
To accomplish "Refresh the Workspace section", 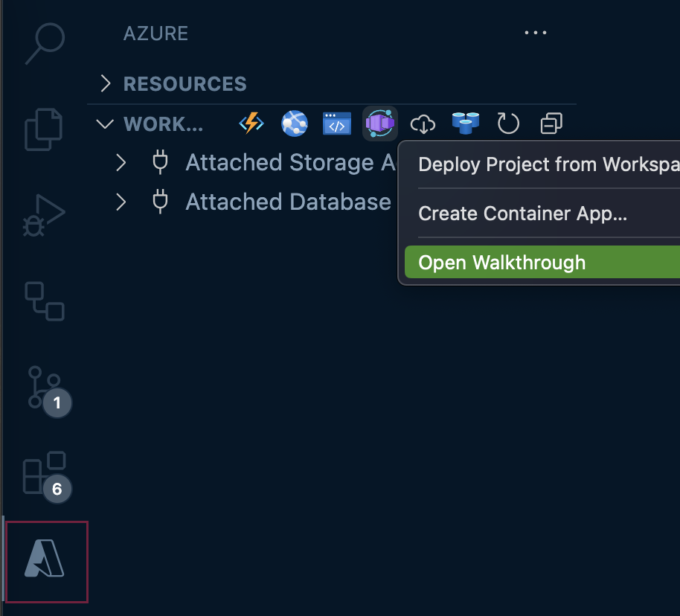I will tap(508, 123).
